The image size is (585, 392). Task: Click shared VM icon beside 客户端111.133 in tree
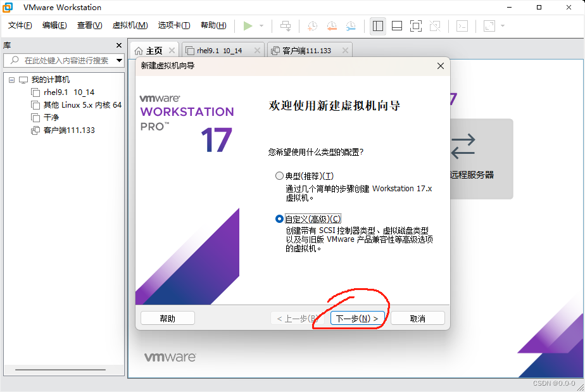[x=35, y=130]
